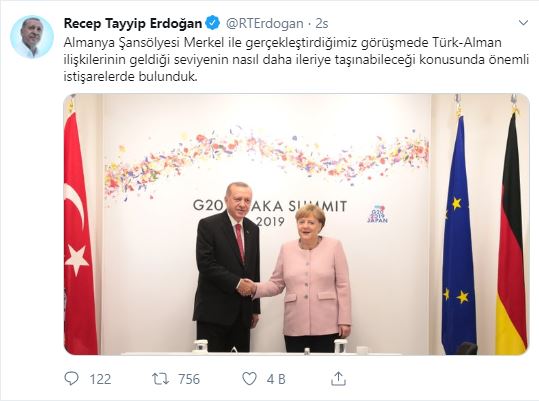View the 122 replies count
Image resolution: width=539 pixels, height=401 pixels.
(100, 379)
